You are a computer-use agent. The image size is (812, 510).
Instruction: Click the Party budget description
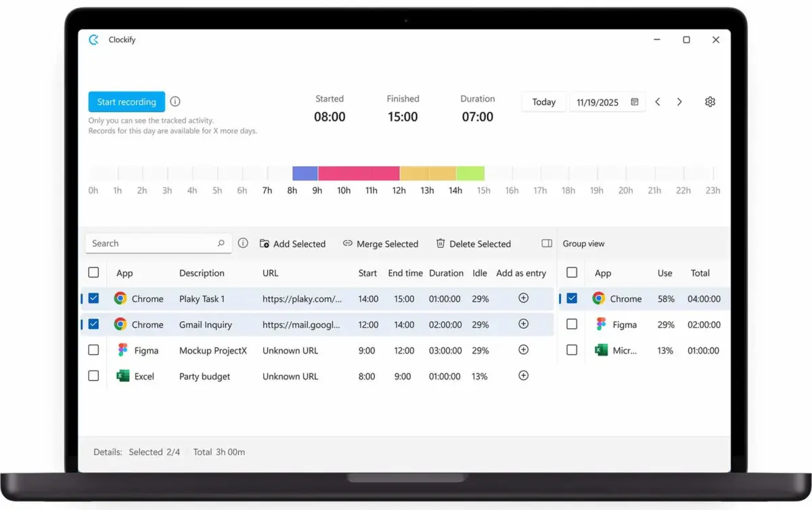click(x=204, y=376)
